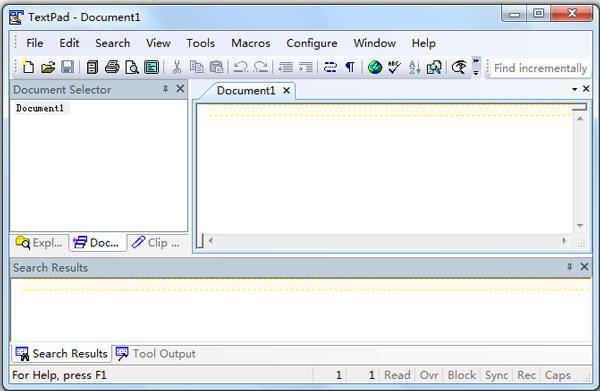
Task: Open the Tools menu
Action: coord(201,43)
